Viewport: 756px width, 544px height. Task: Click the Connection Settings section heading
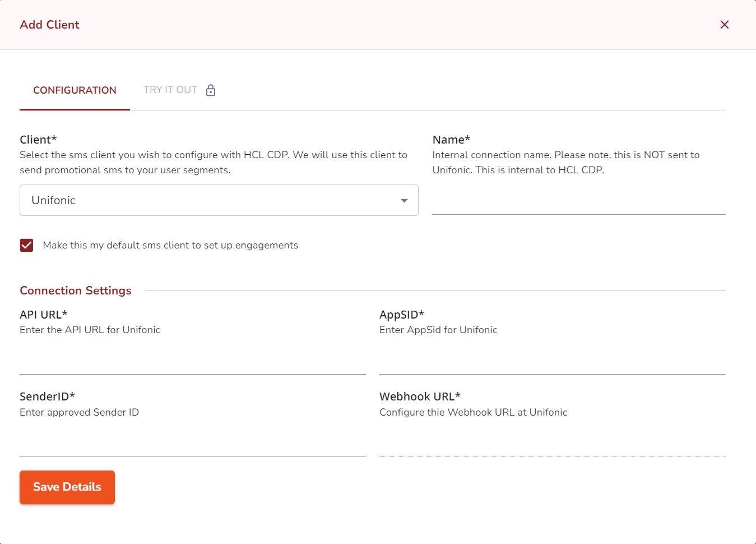pyautogui.click(x=76, y=291)
